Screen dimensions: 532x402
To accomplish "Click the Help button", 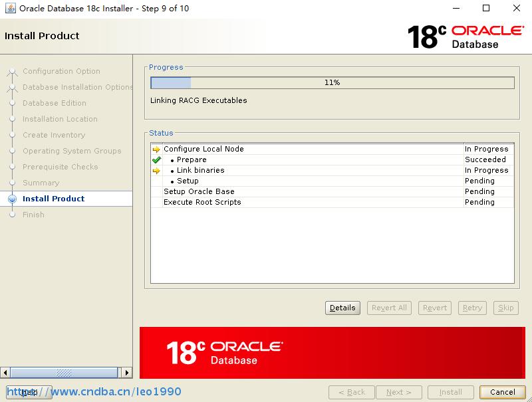I will click(x=29, y=392).
